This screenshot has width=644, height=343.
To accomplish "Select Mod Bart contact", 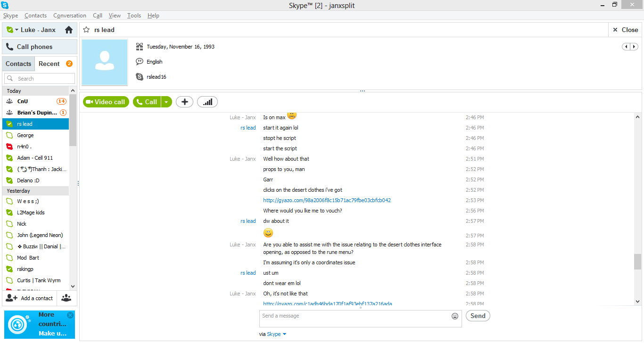I will [x=36, y=258].
